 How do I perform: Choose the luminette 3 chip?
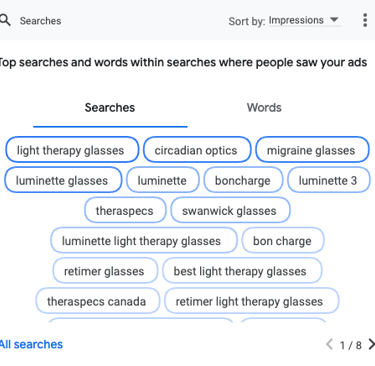tap(328, 180)
